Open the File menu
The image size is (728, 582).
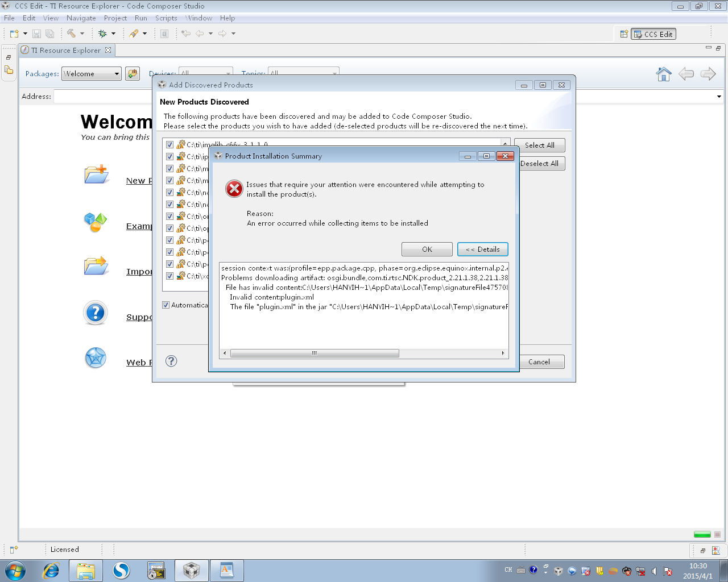(x=9, y=18)
